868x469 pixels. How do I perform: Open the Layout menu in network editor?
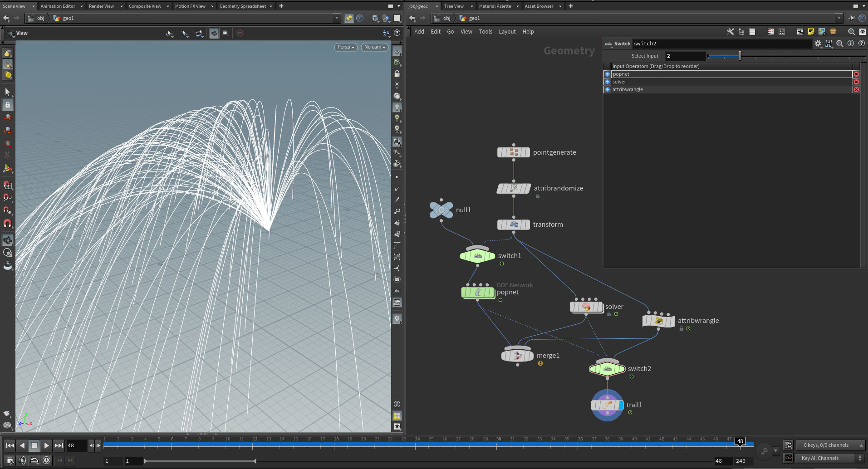coord(507,32)
